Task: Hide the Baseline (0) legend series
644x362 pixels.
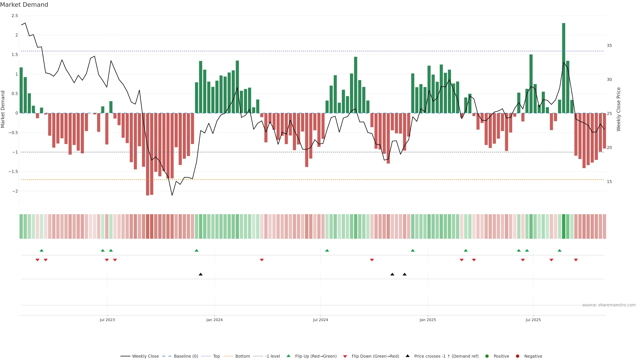Action: point(186,356)
